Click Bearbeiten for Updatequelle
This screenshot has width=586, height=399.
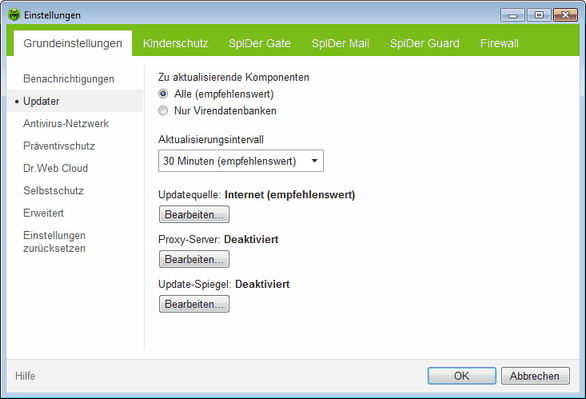coord(194,214)
